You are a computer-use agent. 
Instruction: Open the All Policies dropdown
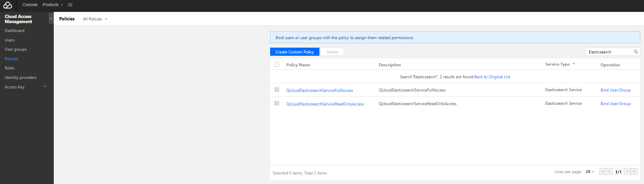(x=95, y=19)
